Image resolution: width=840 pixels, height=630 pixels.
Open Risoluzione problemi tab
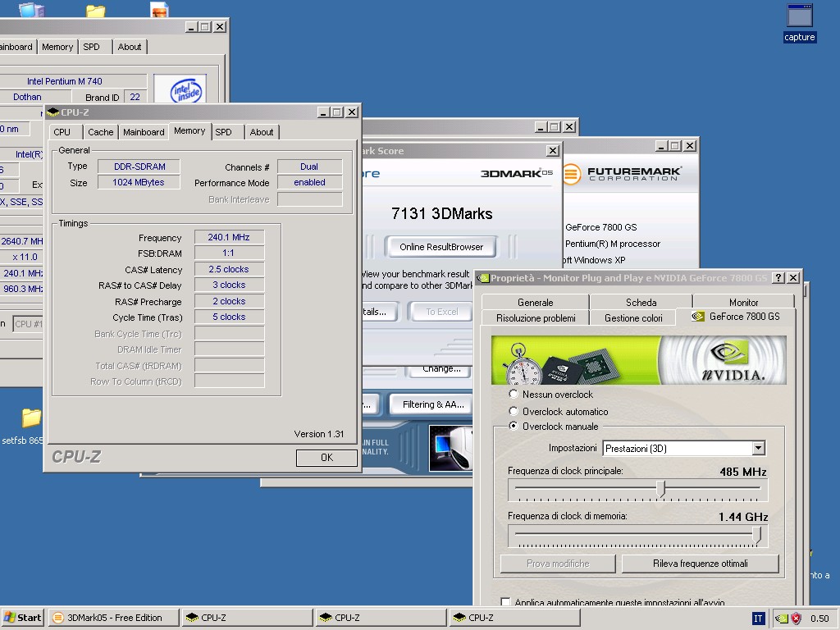coord(535,317)
